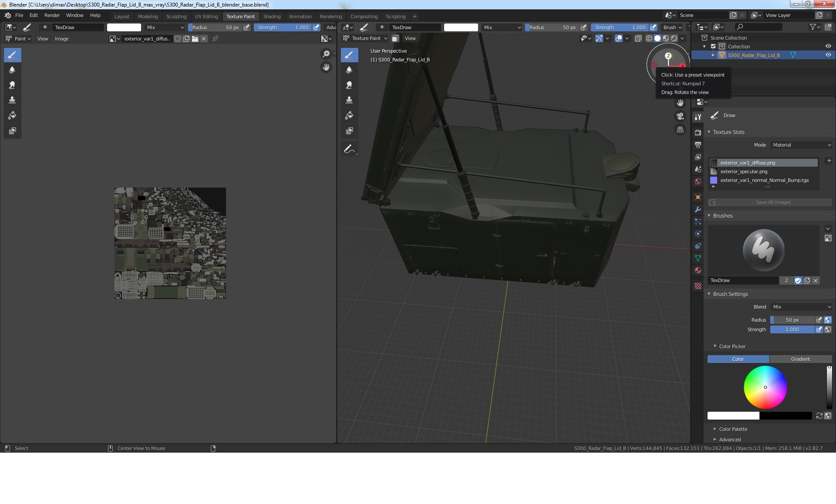
Task: Select Mask tool in 3D viewport toolbar
Action: [349, 131]
